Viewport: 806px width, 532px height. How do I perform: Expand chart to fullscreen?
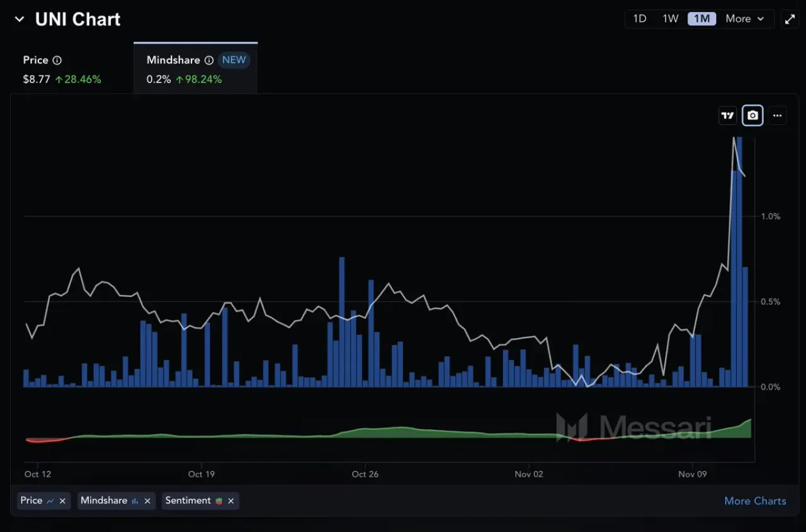coord(790,19)
